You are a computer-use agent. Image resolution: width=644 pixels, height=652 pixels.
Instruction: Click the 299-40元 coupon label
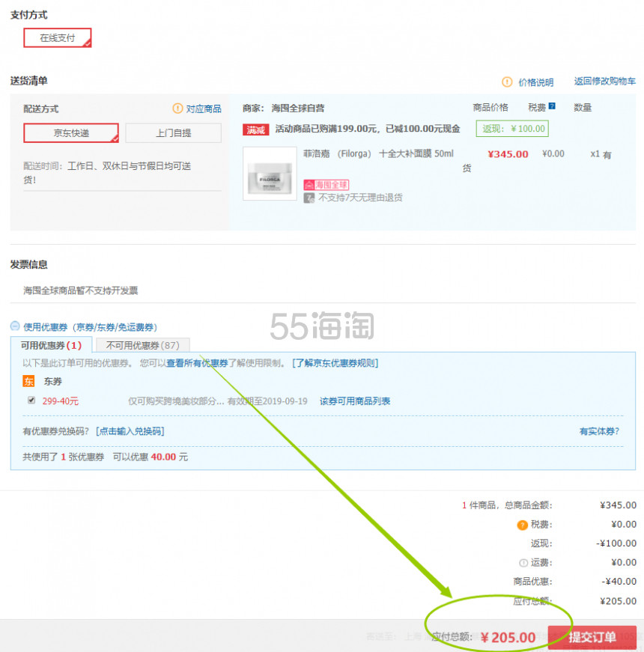pyautogui.click(x=61, y=401)
